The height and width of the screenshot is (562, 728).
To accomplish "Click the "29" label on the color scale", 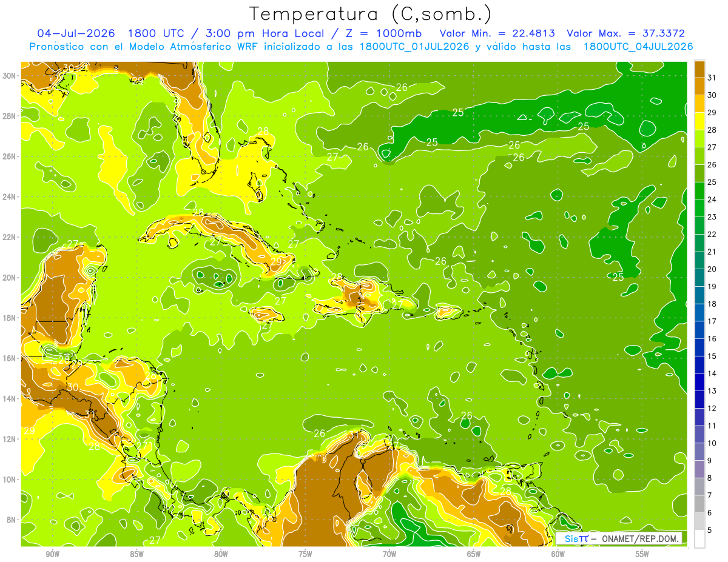I will tap(712, 113).
